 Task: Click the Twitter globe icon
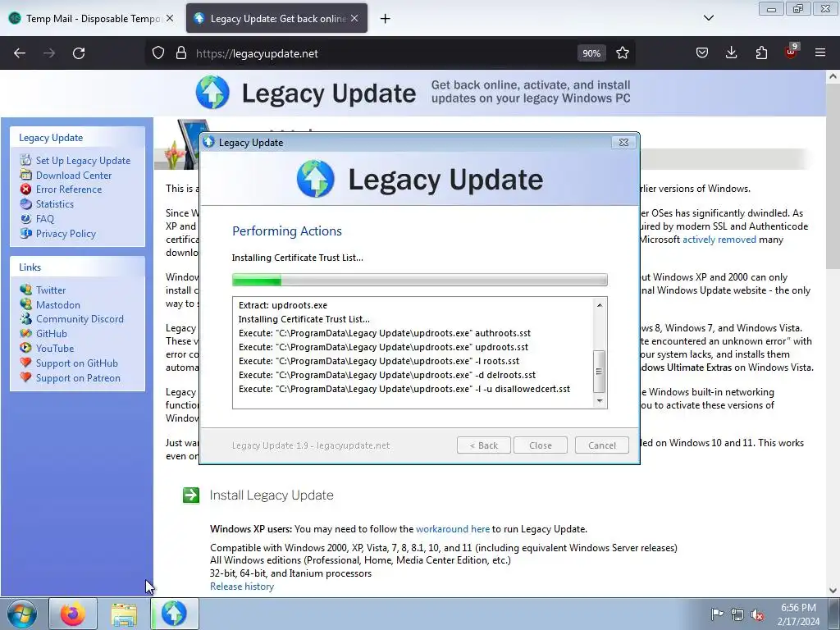click(25, 290)
